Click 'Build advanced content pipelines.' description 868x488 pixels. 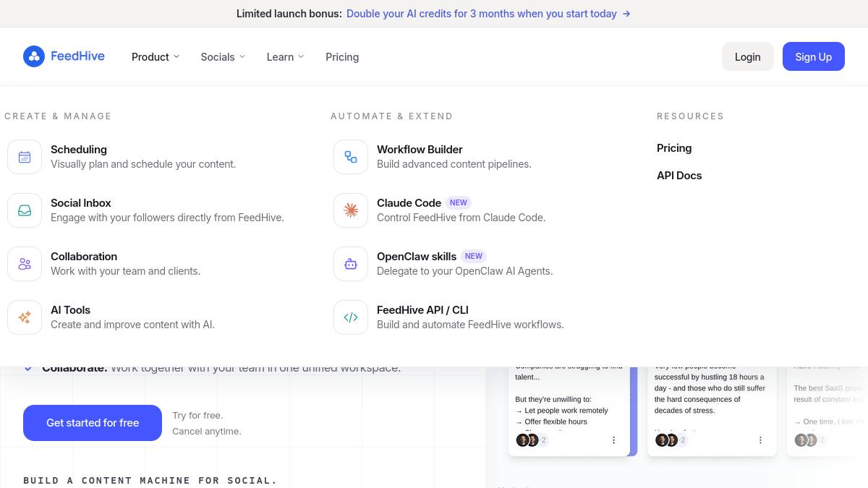point(454,164)
